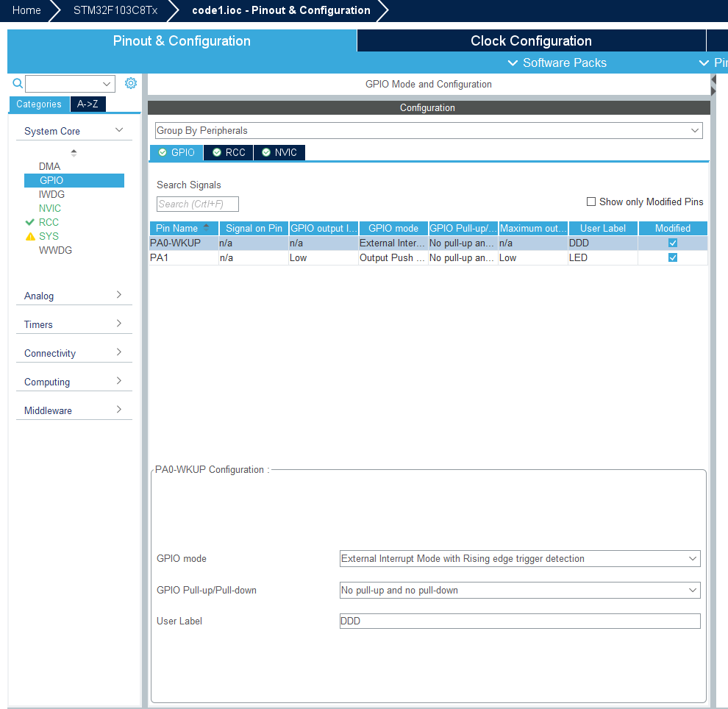
Task: Expand the Computing category
Action: click(74, 382)
